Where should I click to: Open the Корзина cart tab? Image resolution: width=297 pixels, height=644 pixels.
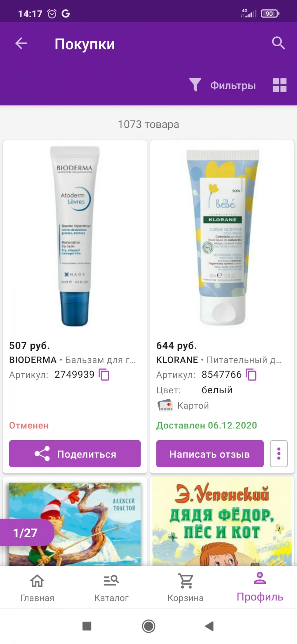pyautogui.click(x=185, y=588)
